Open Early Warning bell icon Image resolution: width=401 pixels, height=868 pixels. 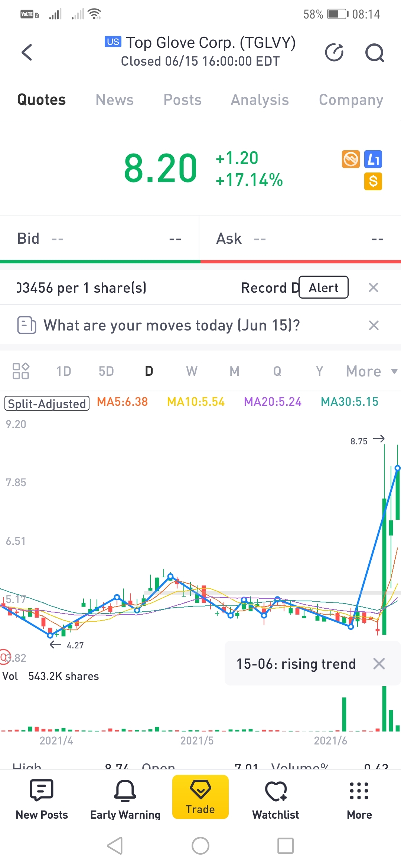[x=125, y=799]
